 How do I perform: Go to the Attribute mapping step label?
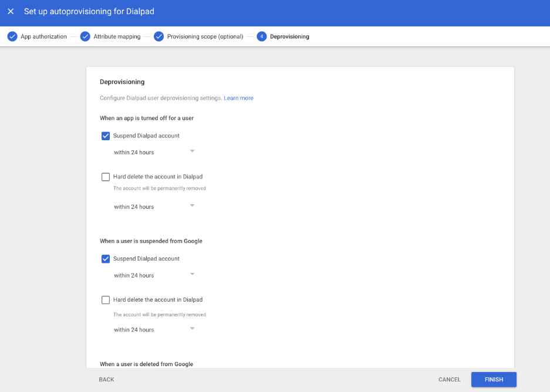(x=117, y=36)
